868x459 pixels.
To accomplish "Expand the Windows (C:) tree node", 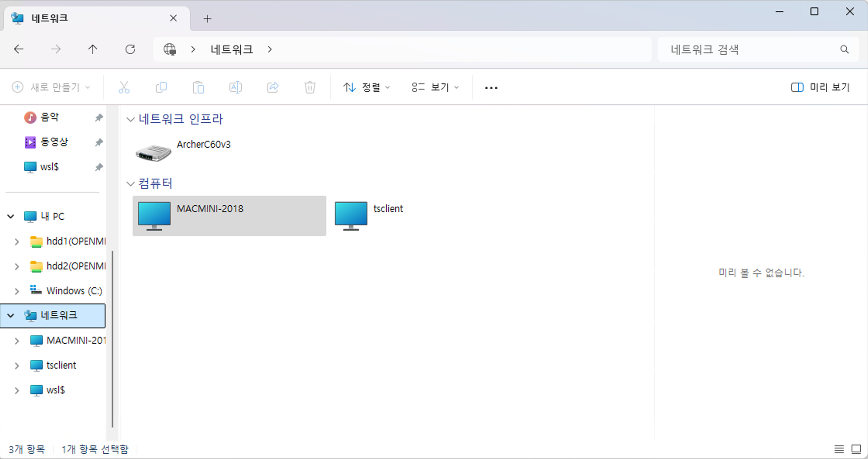I will click(x=17, y=291).
